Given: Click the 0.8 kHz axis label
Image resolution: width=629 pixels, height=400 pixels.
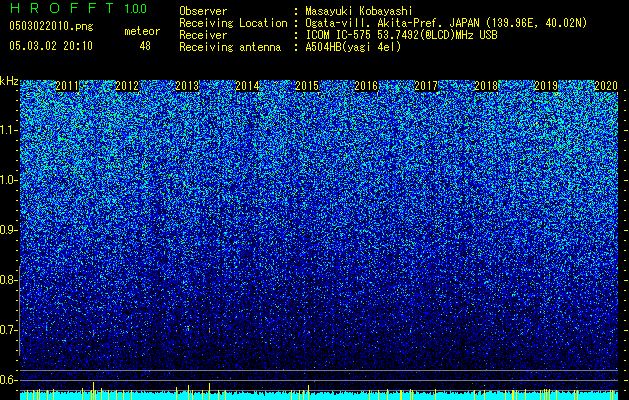Looking at the screenshot, I should pos(8,280).
